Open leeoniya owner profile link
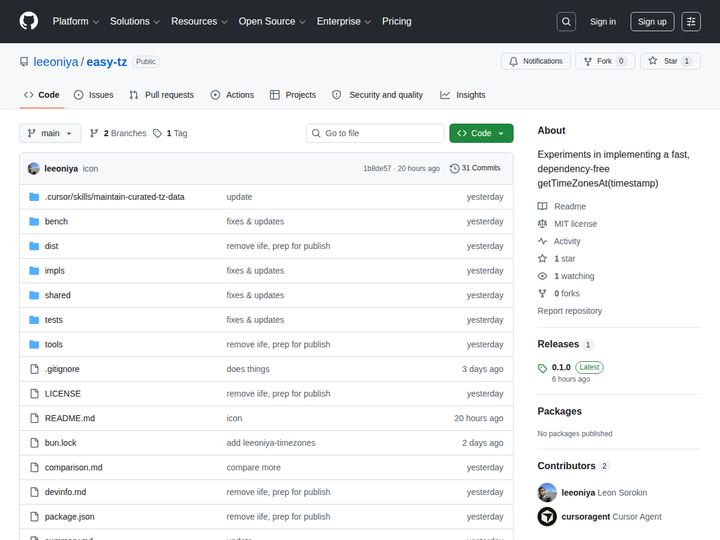The width and height of the screenshot is (720, 540). pyautogui.click(x=56, y=62)
